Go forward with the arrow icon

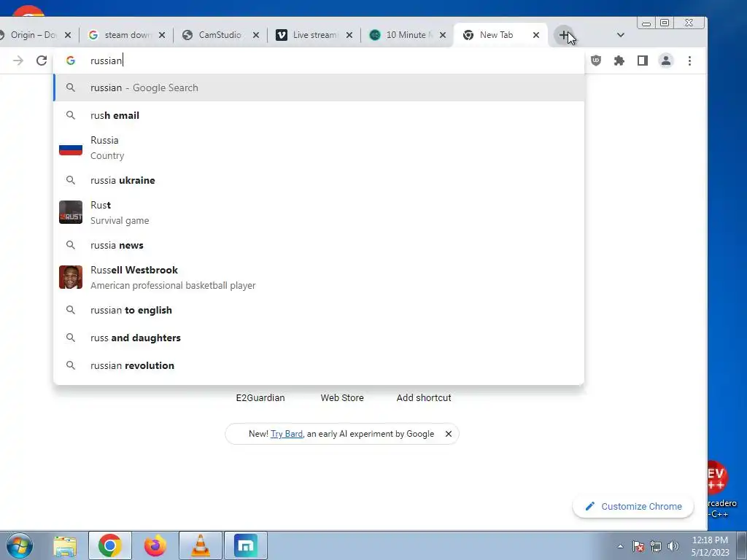(18, 61)
